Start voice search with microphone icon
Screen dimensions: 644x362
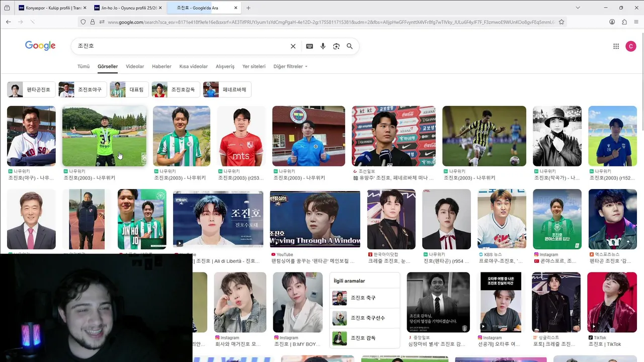click(323, 46)
